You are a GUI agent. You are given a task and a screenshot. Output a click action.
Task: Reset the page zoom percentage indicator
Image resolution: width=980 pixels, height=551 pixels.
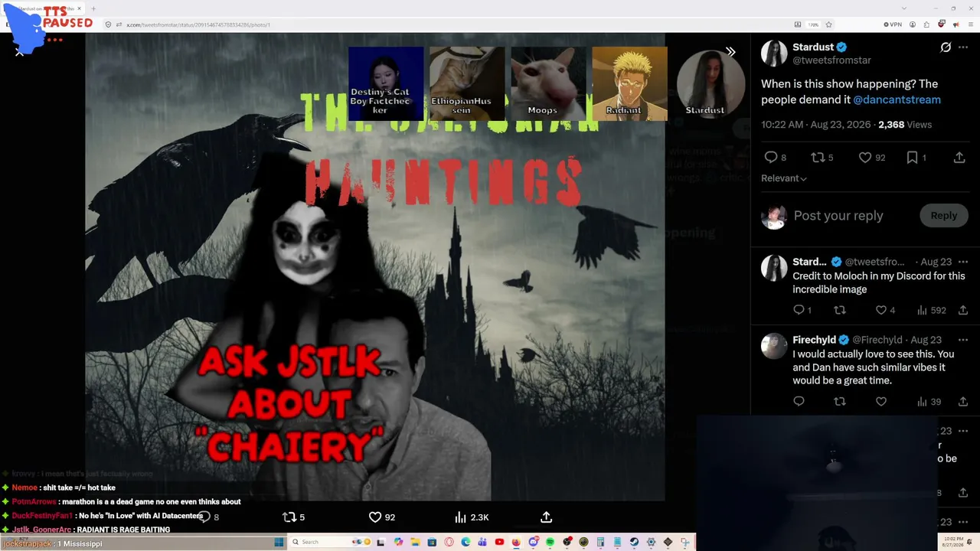point(813,24)
